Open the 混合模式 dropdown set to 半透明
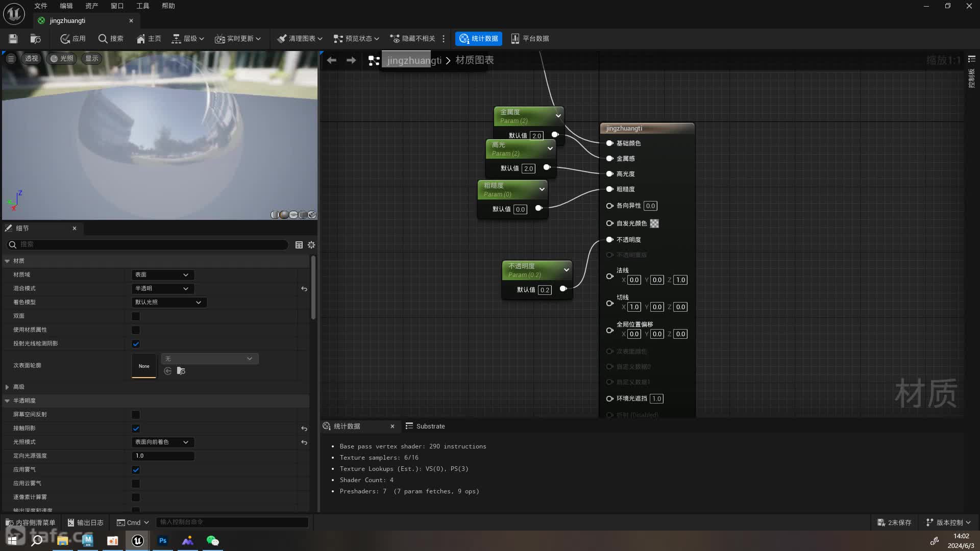The width and height of the screenshot is (980, 551). (162, 289)
